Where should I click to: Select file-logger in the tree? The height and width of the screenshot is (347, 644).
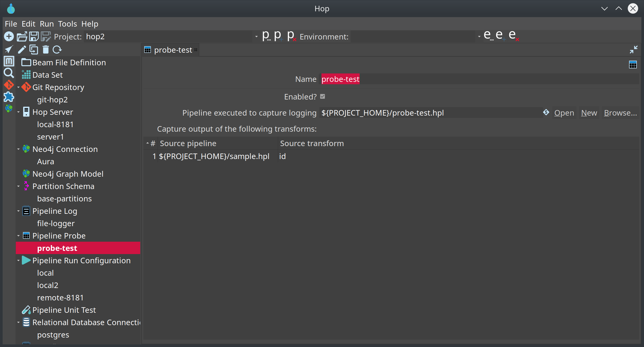[x=56, y=224]
